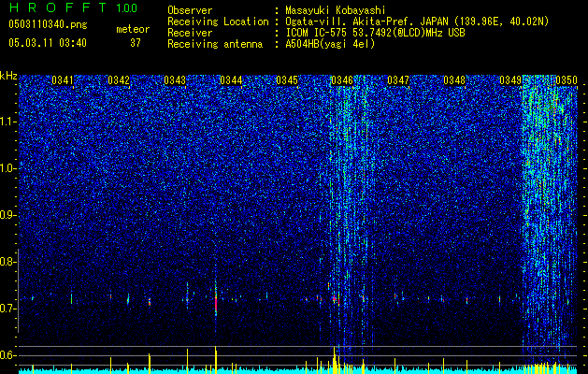
Task: Click the 0348 time marker
Action: click(454, 80)
